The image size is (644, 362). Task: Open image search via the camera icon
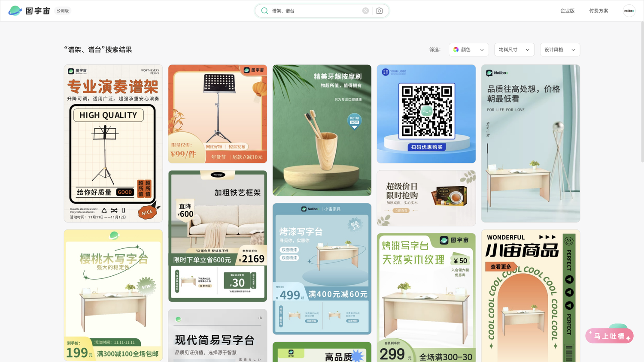(379, 11)
